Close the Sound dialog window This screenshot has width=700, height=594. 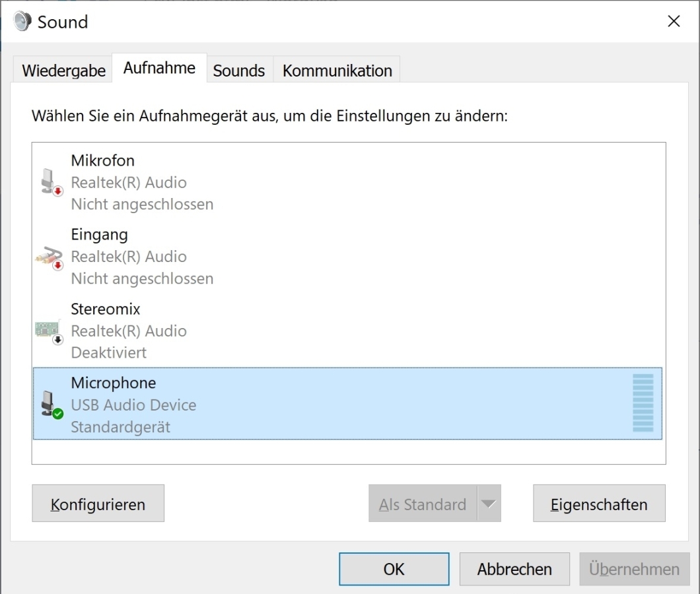pyautogui.click(x=674, y=22)
